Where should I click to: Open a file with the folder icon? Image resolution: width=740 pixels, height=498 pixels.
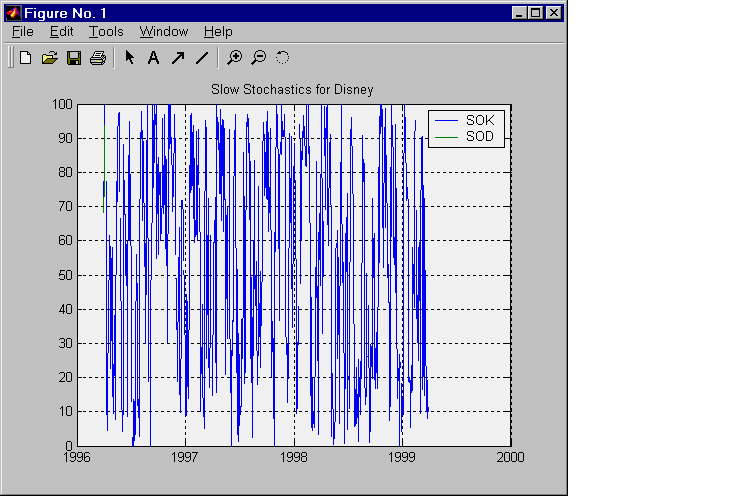(49, 58)
